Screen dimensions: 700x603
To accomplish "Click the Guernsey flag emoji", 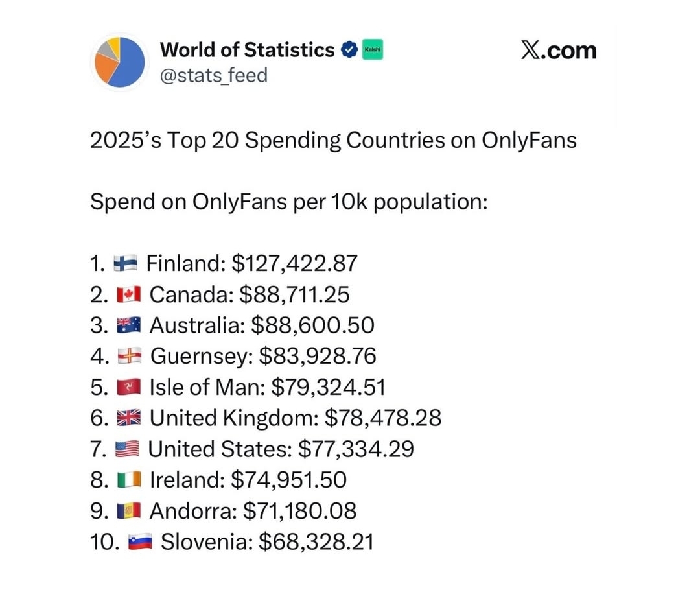I will (128, 357).
